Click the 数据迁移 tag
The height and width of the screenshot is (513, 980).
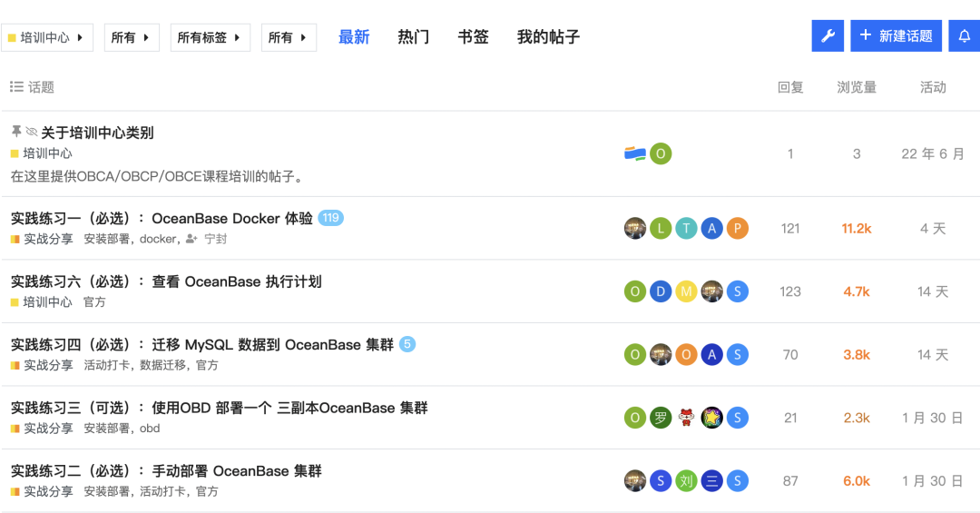(x=162, y=365)
